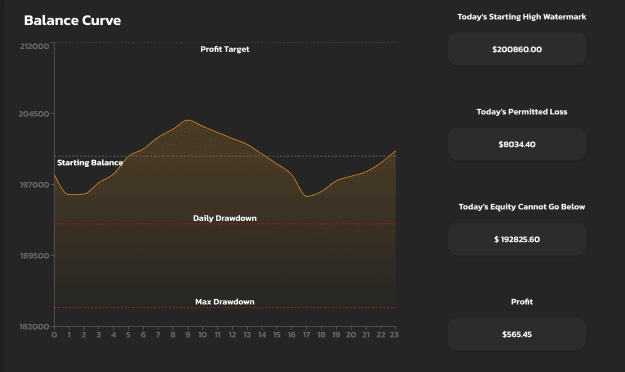Click the curve low point at hour 17
Screen dimensions: 625x372
tap(306, 196)
